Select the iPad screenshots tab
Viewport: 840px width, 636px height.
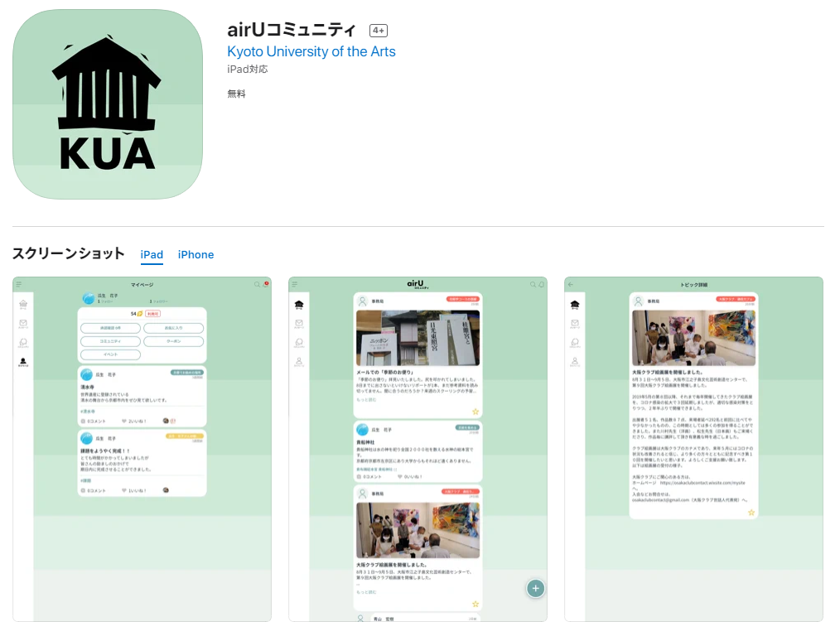[x=152, y=255]
